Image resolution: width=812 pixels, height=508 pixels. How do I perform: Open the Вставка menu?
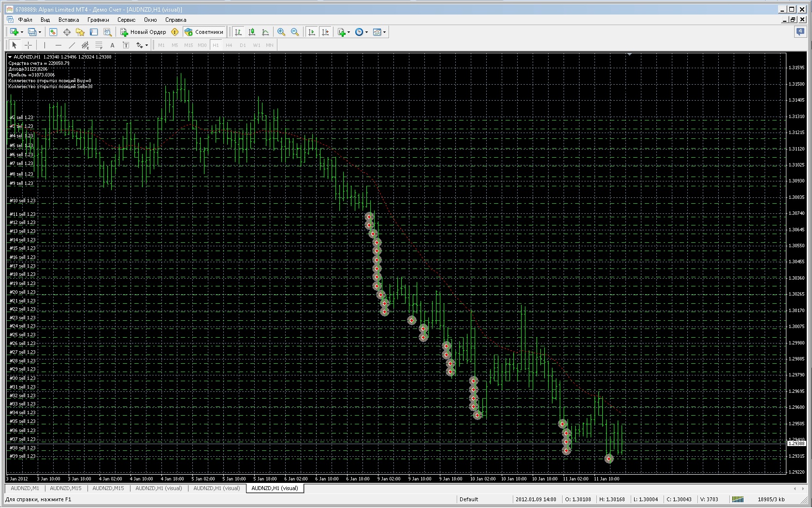(69, 20)
